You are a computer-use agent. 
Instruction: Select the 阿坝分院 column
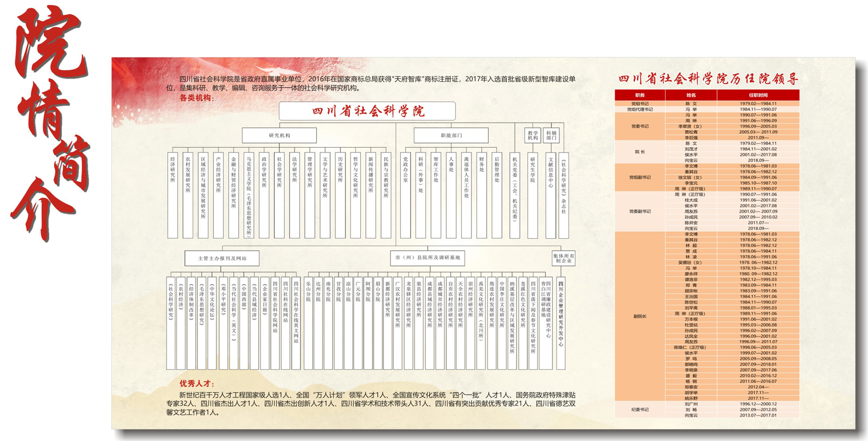tap(368, 323)
